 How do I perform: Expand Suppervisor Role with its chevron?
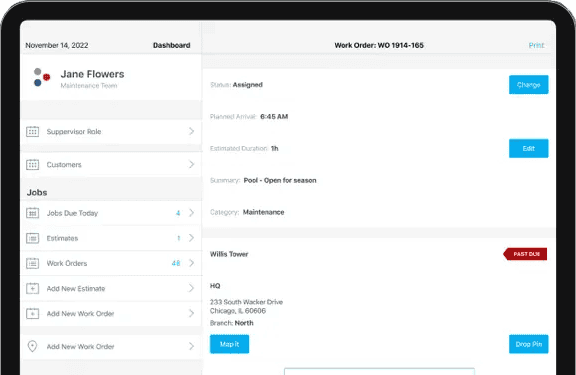click(x=191, y=131)
